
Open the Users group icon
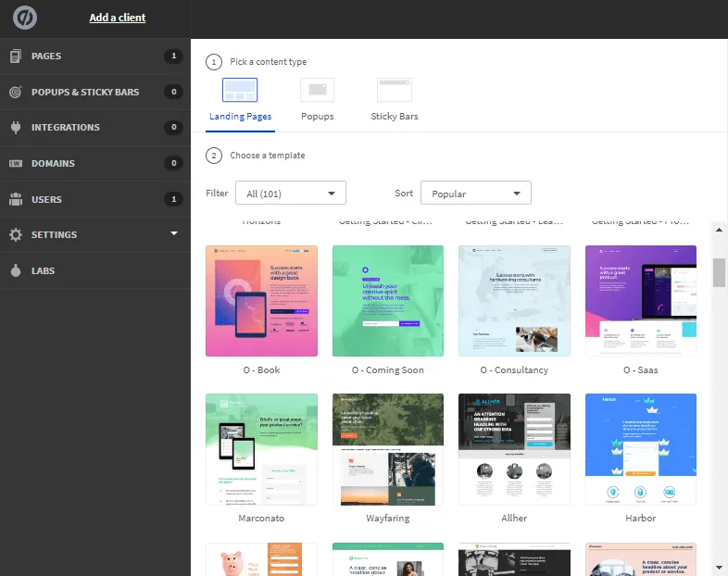(x=16, y=199)
